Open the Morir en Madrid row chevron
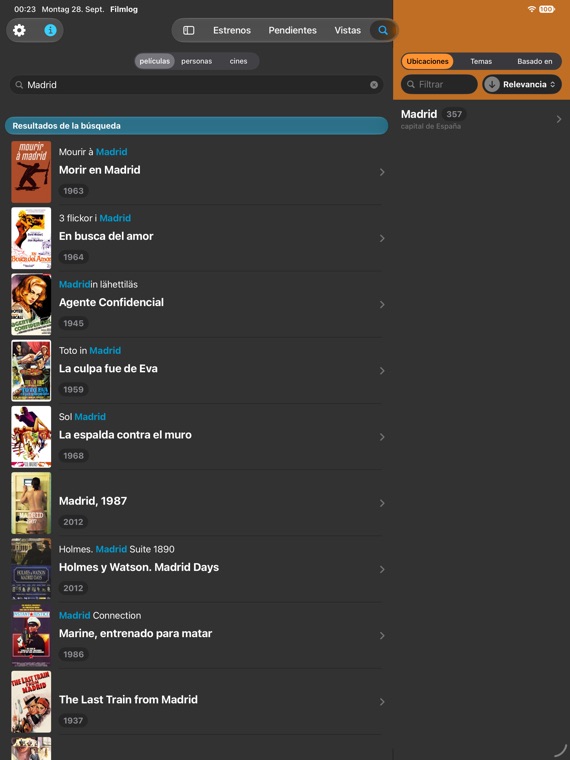The height and width of the screenshot is (760, 570). [x=382, y=172]
